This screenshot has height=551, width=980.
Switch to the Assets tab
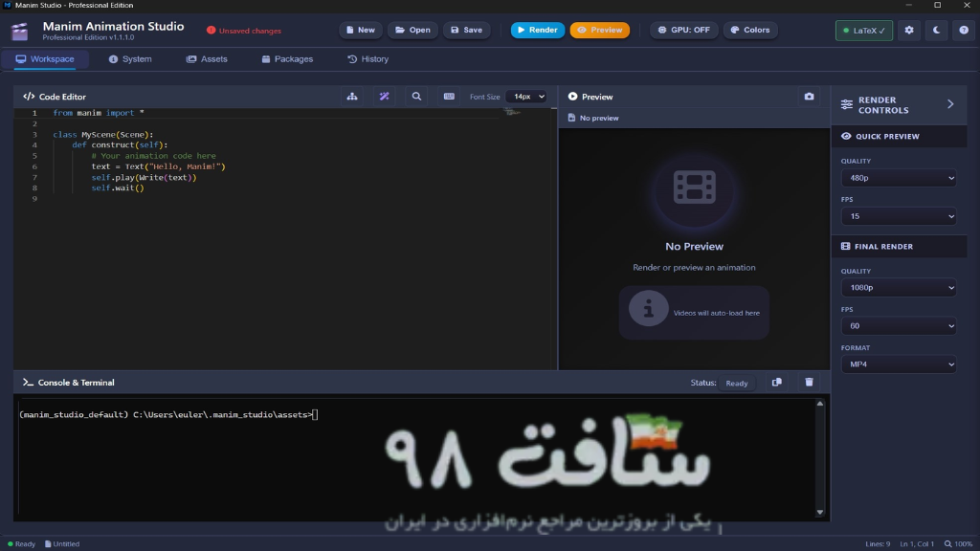point(207,58)
